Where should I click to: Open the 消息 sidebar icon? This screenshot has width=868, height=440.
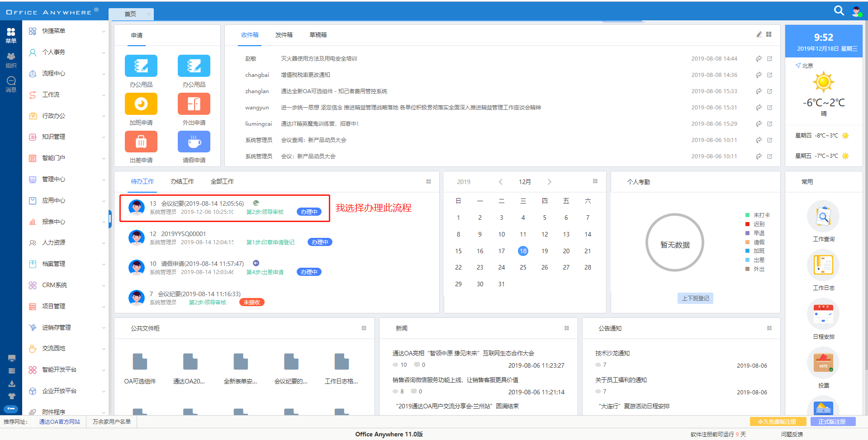click(x=11, y=84)
